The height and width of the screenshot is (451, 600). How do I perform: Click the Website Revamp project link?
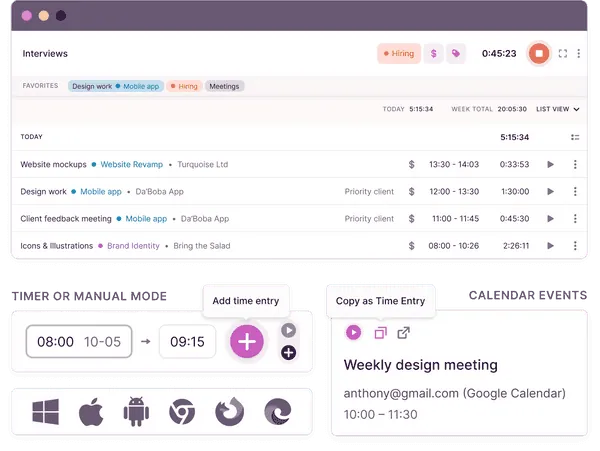click(x=131, y=164)
